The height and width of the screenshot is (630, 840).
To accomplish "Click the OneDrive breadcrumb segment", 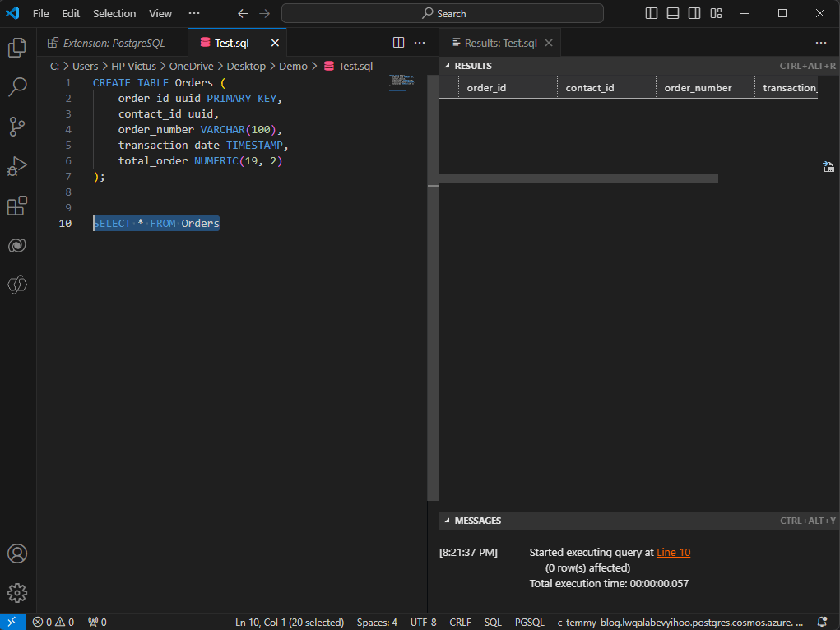I will pos(191,66).
